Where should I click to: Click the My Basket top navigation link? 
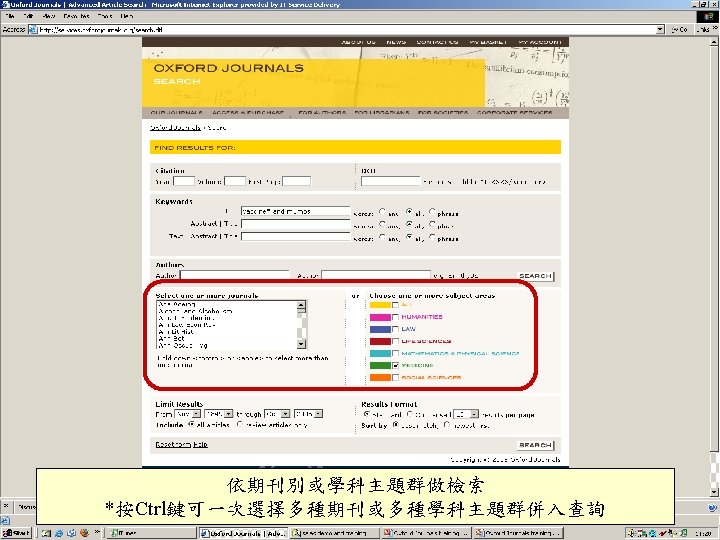click(x=488, y=42)
